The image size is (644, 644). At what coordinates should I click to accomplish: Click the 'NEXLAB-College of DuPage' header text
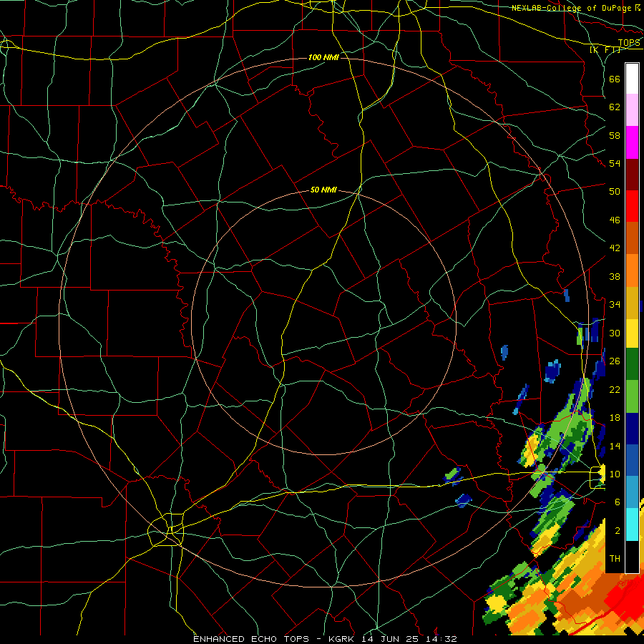coord(571,8)
